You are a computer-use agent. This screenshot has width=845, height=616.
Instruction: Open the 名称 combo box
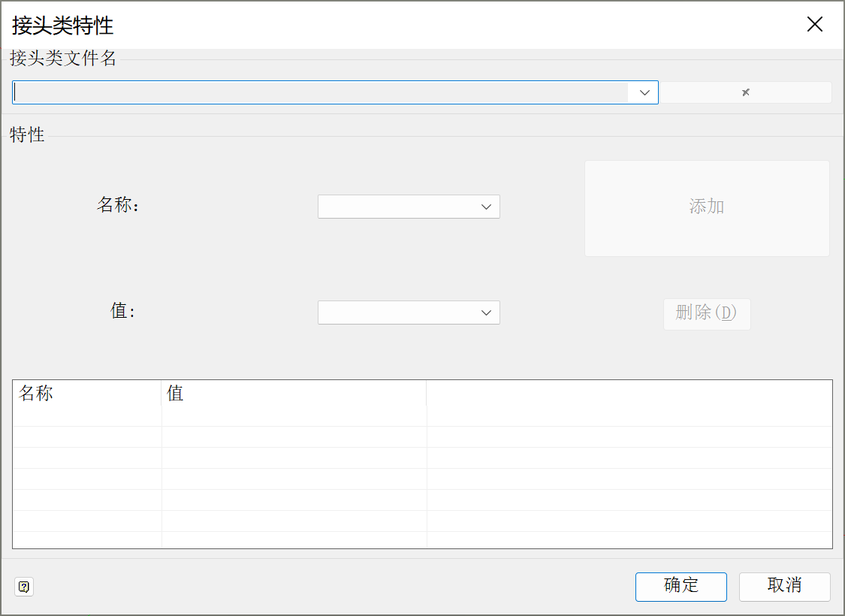[409, 207]
